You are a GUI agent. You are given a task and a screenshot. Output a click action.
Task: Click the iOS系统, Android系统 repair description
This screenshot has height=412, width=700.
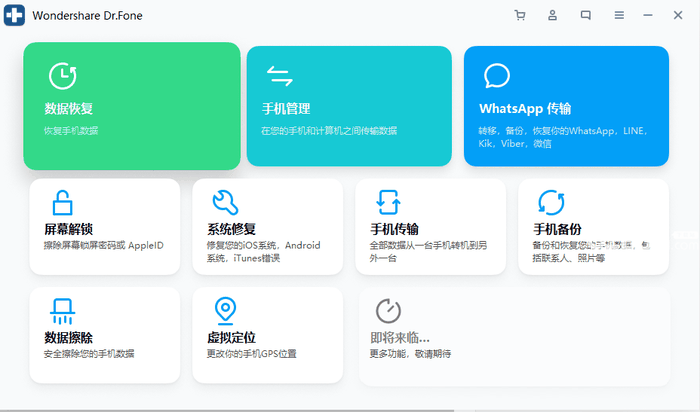coord(263,252)
